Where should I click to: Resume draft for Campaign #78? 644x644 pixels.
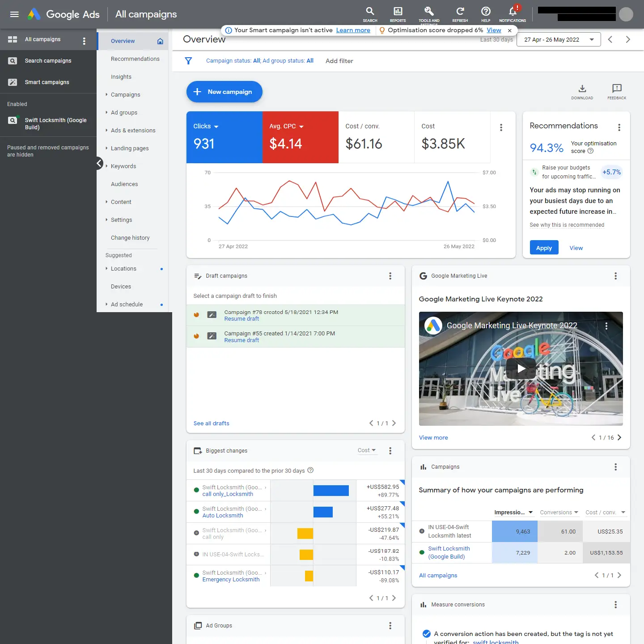pos(241,319)
